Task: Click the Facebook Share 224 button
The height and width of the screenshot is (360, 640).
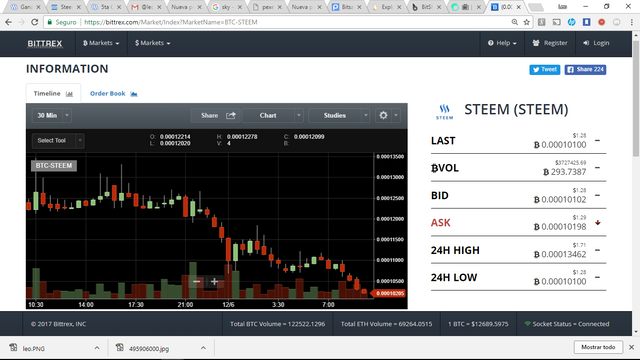Action: coord(585,69)
